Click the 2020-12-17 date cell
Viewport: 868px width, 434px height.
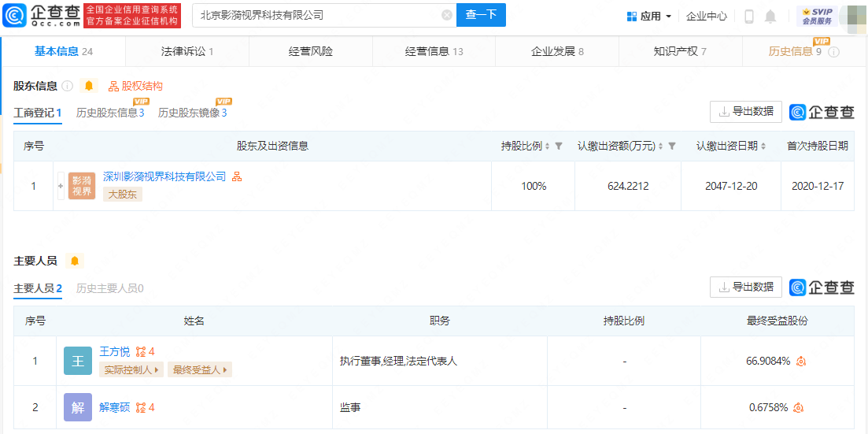click(818, 186)
